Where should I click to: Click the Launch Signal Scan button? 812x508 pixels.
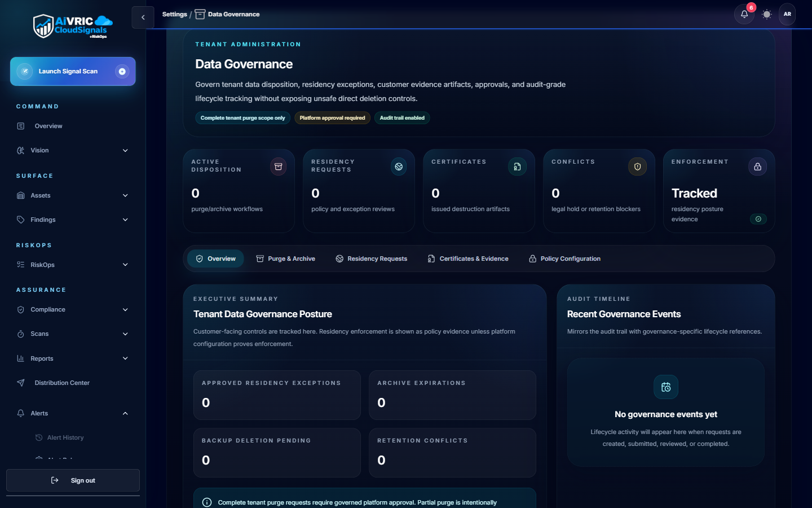pos(73,71)
